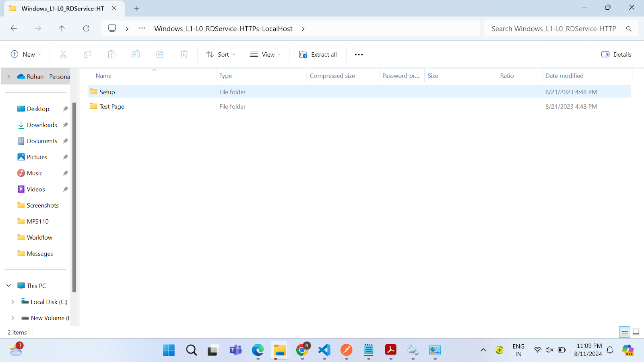644x362 pixels.
Task: Open Screenshots folder in sidebar
Action: pyautogui.click(x=43, y=205)
